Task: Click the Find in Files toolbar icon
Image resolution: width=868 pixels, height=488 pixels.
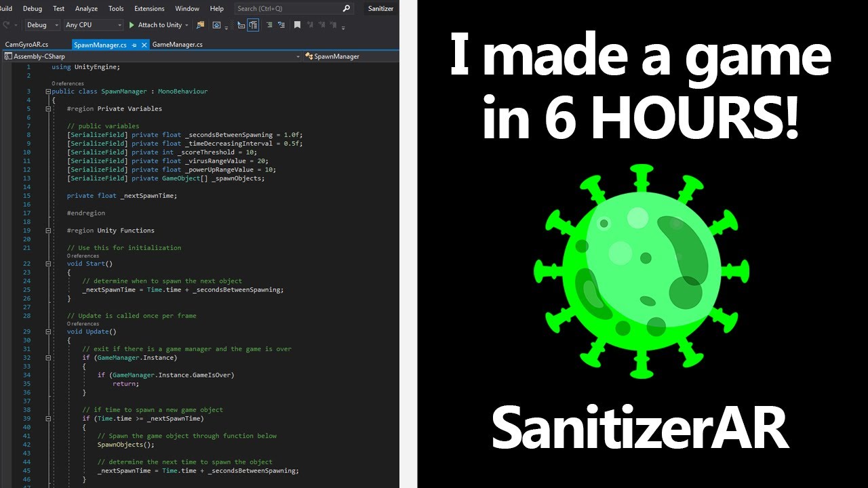Action: tap(200, 25)
